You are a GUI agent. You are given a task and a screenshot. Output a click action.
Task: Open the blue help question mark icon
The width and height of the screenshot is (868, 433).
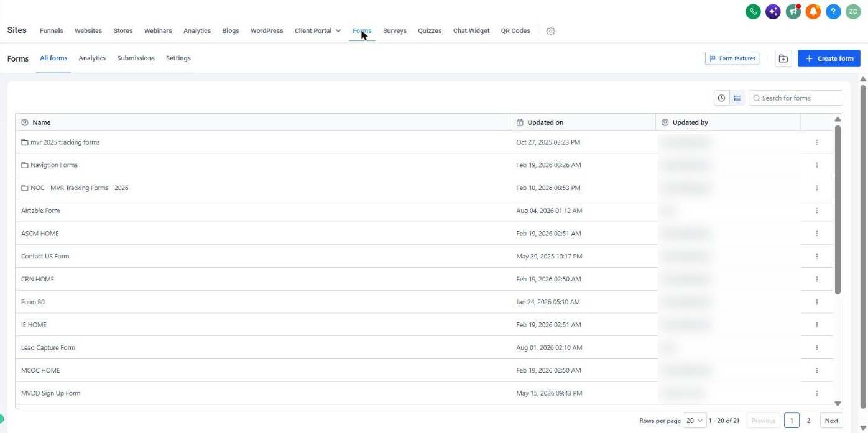pos(833,11)
